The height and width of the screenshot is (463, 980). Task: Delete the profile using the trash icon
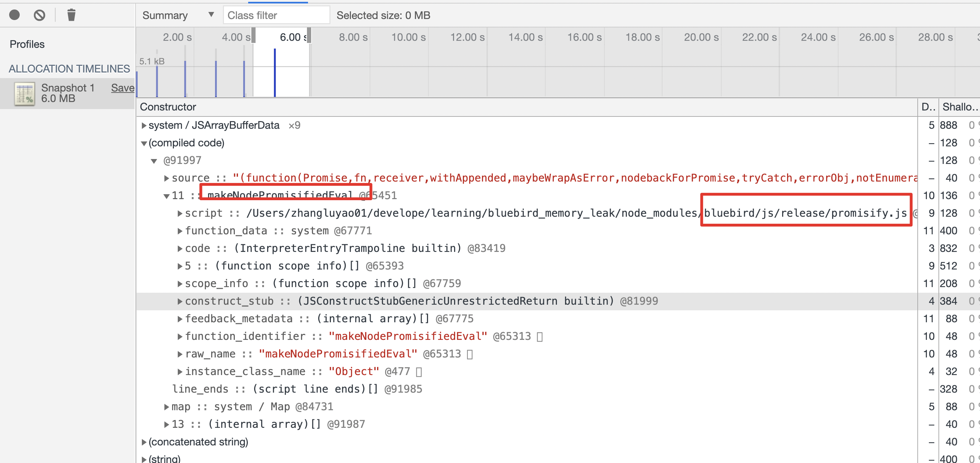(71, 15)
